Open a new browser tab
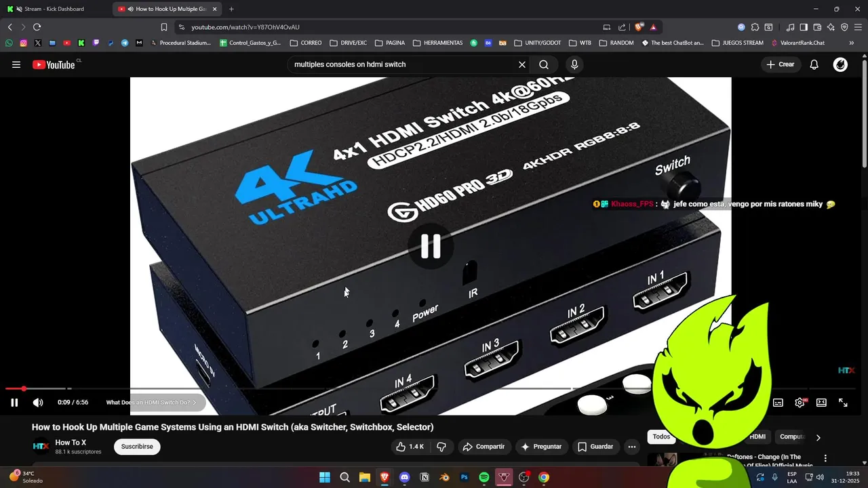Screen dimensions: 868x488 [x=231, y=9]
